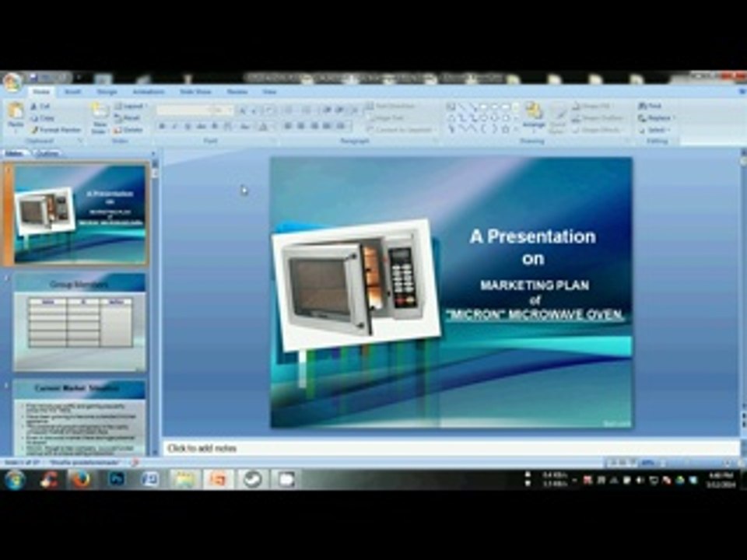Viewport: 747px width, 560px height.
Task: Switch to the Slides pane tab
Action: click(x=14, y=153)
